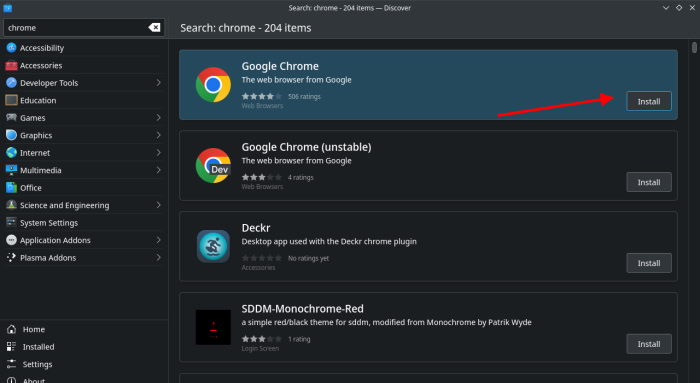
Task: Click the Internet globe icon
Action: pos(12,153)
